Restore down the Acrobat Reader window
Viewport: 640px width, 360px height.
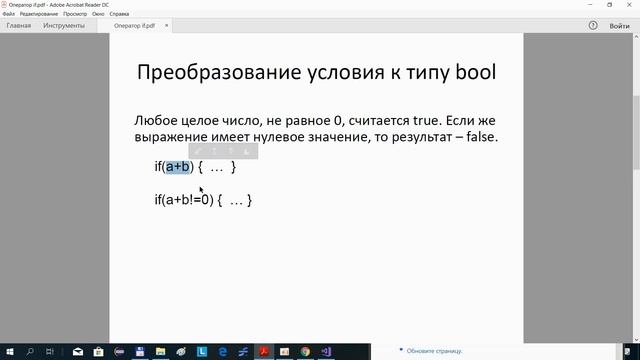coord(609,4)
